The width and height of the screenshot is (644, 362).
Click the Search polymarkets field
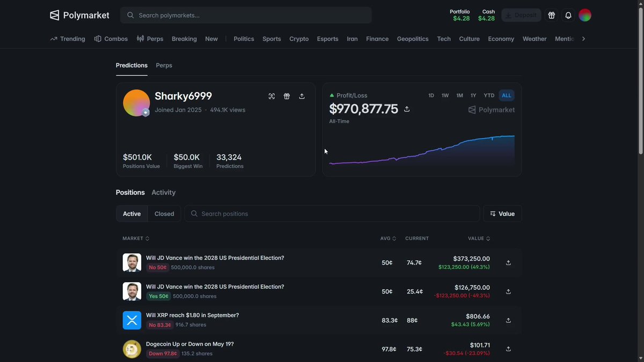pos(246,15)
